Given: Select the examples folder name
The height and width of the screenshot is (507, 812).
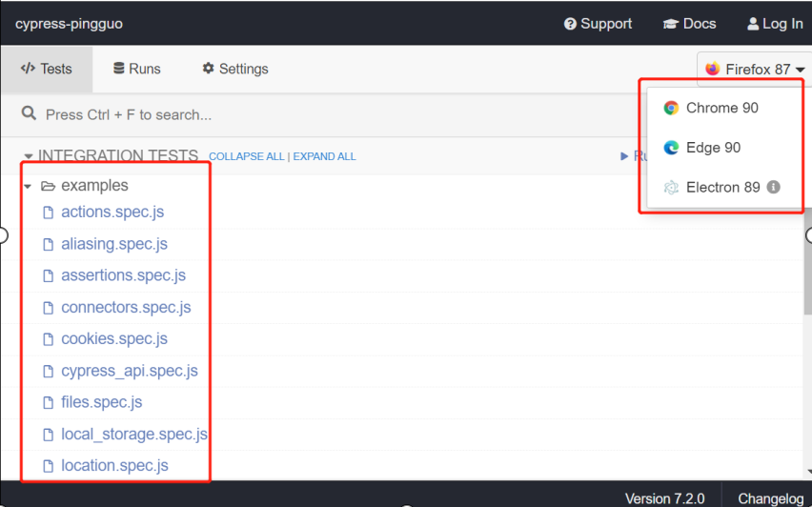Looking at the screenshot, I should click(x=94, y=186).
